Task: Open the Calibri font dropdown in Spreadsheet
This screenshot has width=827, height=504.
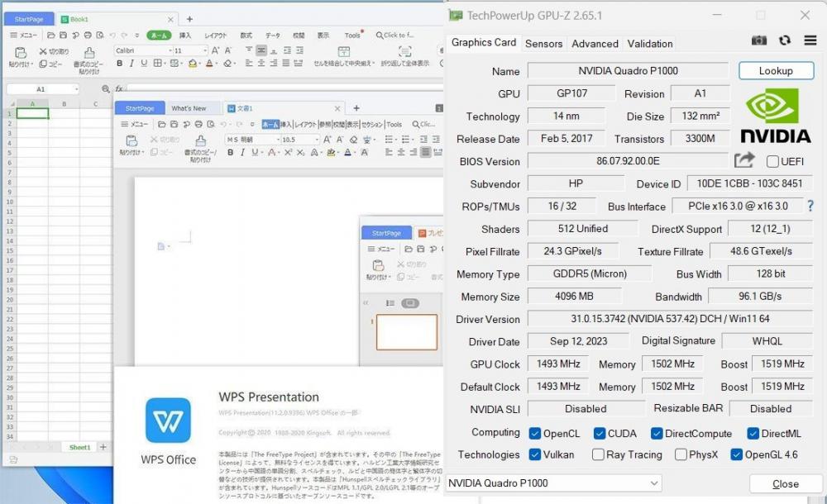Action: [170, 50]
